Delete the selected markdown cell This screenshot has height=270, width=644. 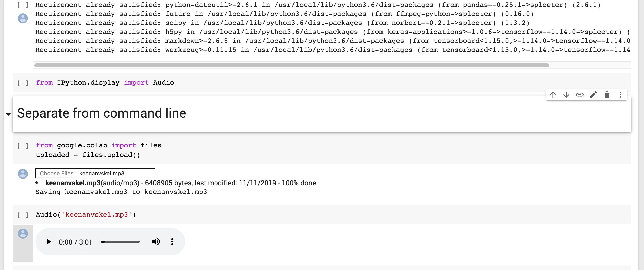pyautogui.click(x=607, y=95)
